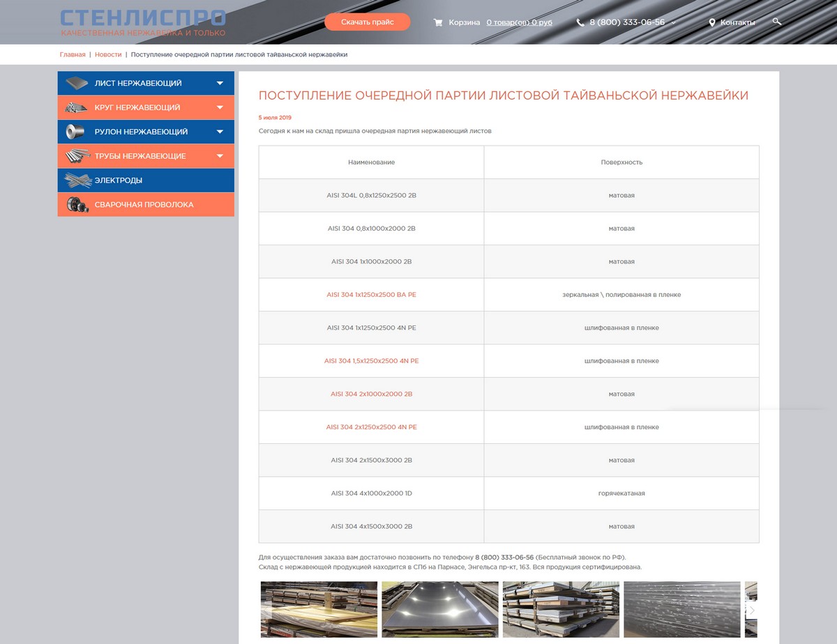The width and height of the screenshot is (837, 644).
Task: Click the AISI 304 4x1000x2000 1D cell
Action: [x=371, y=493]
